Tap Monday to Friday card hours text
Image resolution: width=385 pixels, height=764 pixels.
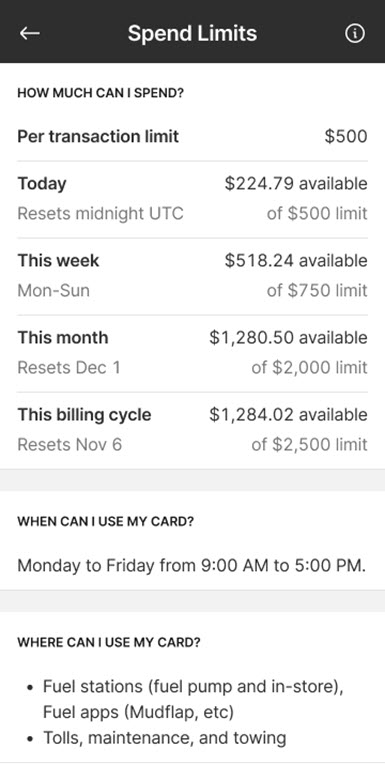click(192, 566)
